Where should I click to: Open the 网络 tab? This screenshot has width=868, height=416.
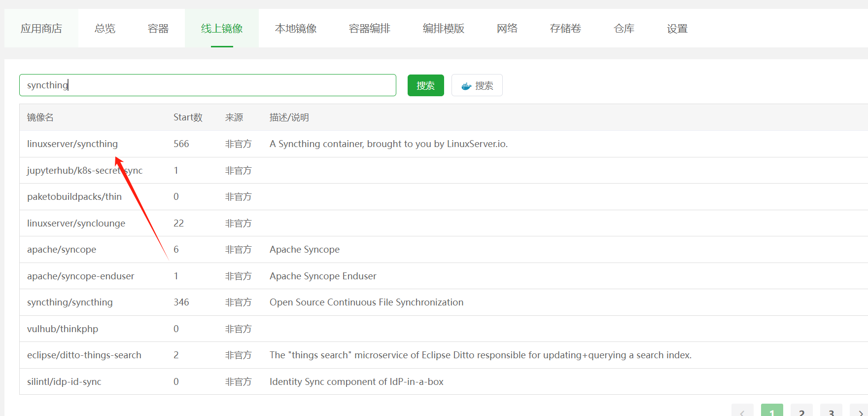tap(507, 29)
